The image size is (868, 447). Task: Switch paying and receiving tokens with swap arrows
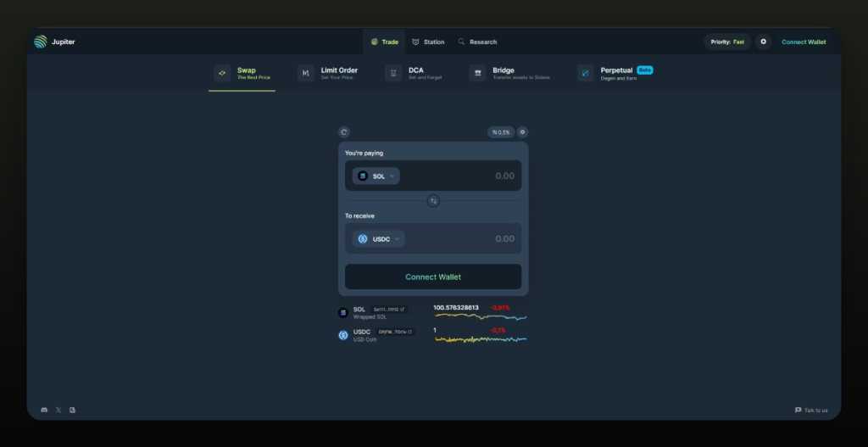[433, 201]
